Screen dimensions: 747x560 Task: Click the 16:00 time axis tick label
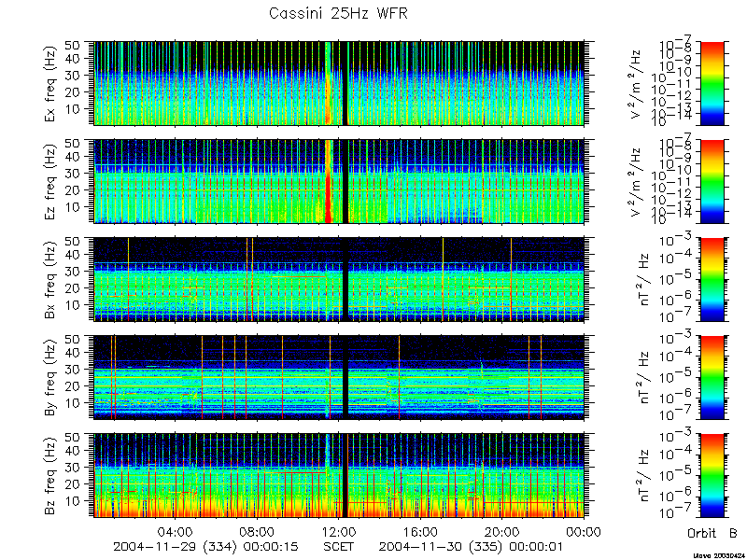point(421,531)
